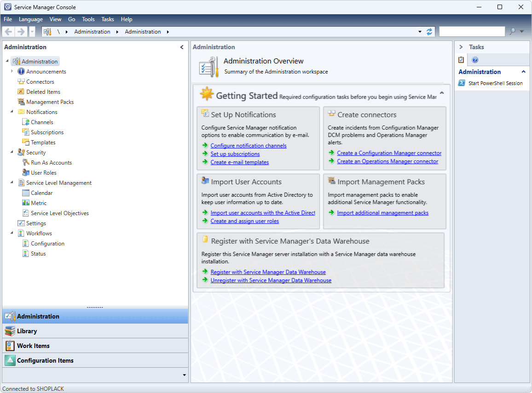The height and width of the screenshot is (393, 532).
Task: Open Configure notification channels link
Action: (249, 146)
